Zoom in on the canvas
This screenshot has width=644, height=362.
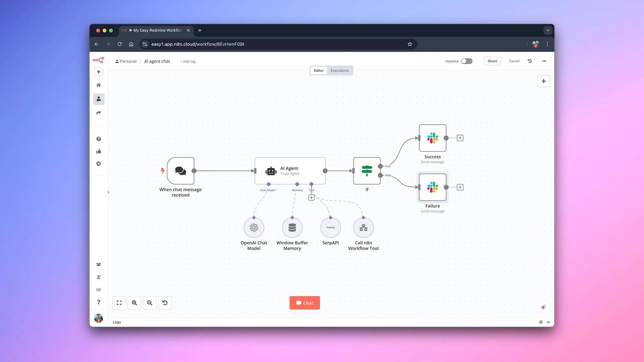pos(134,303)
